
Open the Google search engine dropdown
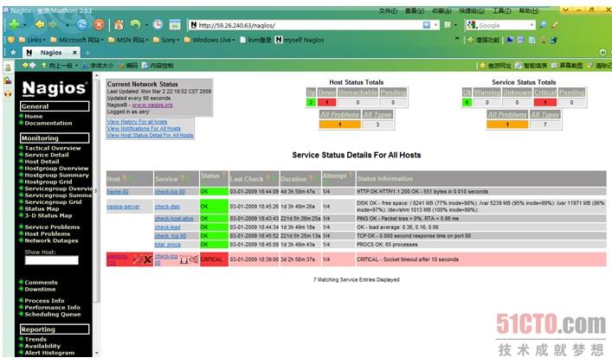531,25
